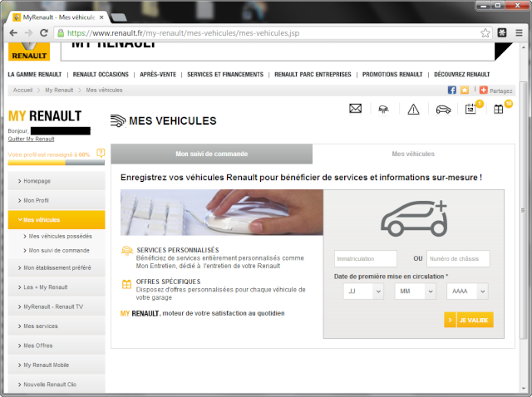This screenshot has width=532, height=397.
Task: Expand MyRenault - Renault TV sidebar item
Action: 57,306
